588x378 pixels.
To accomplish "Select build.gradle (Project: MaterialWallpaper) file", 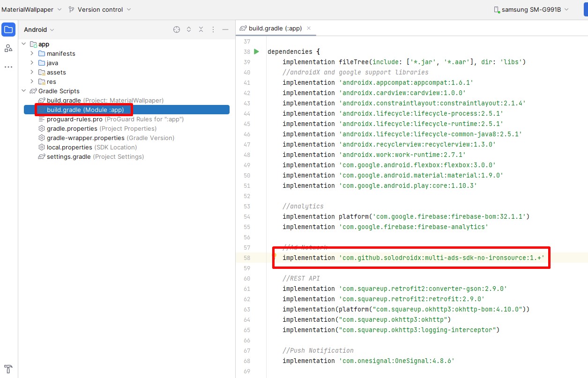I will [101, 100].
